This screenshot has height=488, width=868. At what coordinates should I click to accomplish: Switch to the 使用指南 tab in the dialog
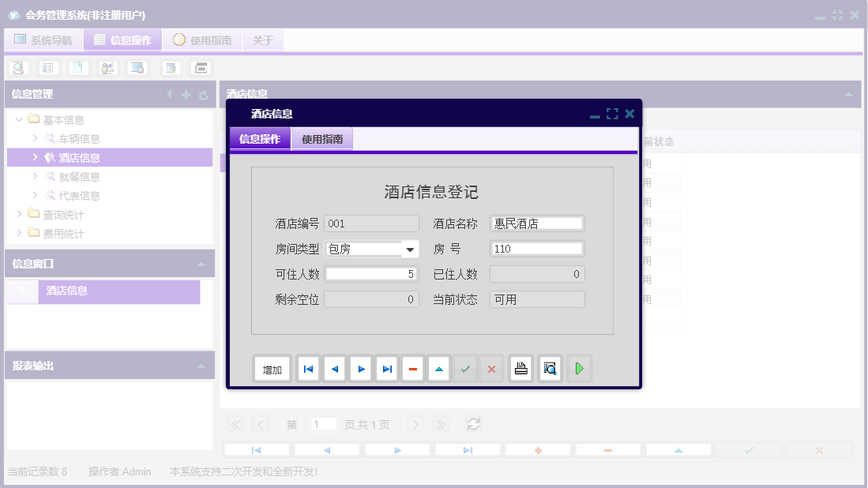tap(321, 137)
